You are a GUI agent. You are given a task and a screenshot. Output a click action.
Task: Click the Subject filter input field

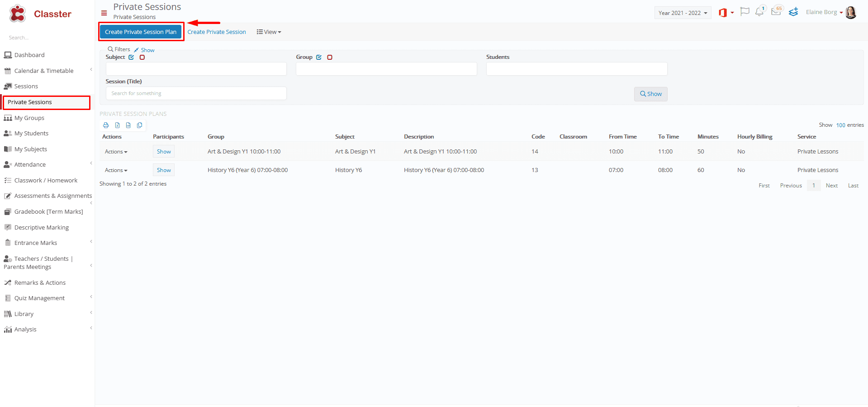coord(196,69)
